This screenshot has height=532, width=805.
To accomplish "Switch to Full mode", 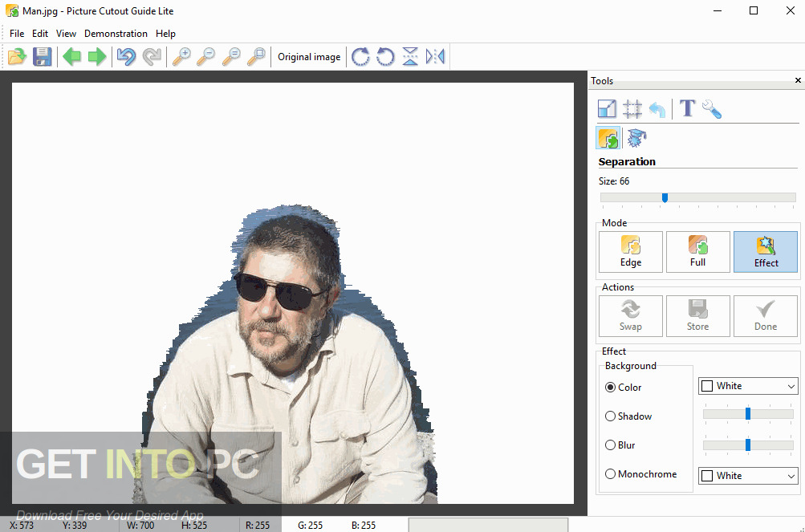I will coord(697,252).
